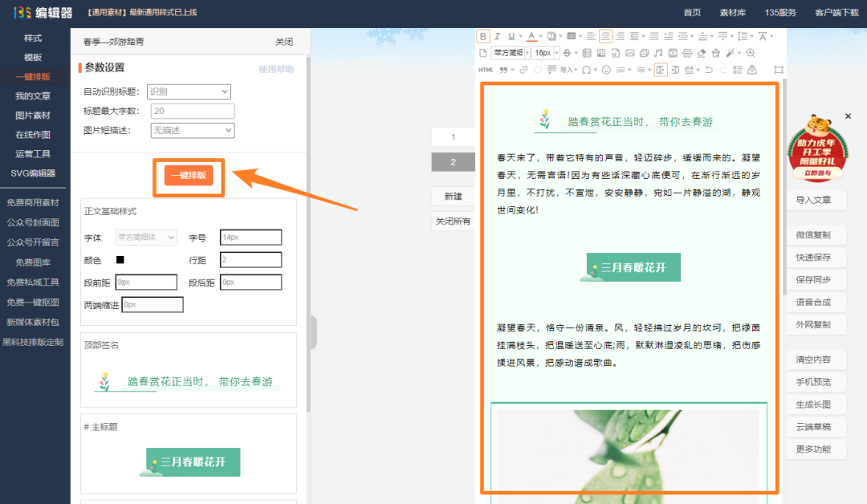The width and height of the screenshot is (867, 504).
Task: Close the tiger promotion banner
Action: [x=848, y=116]
